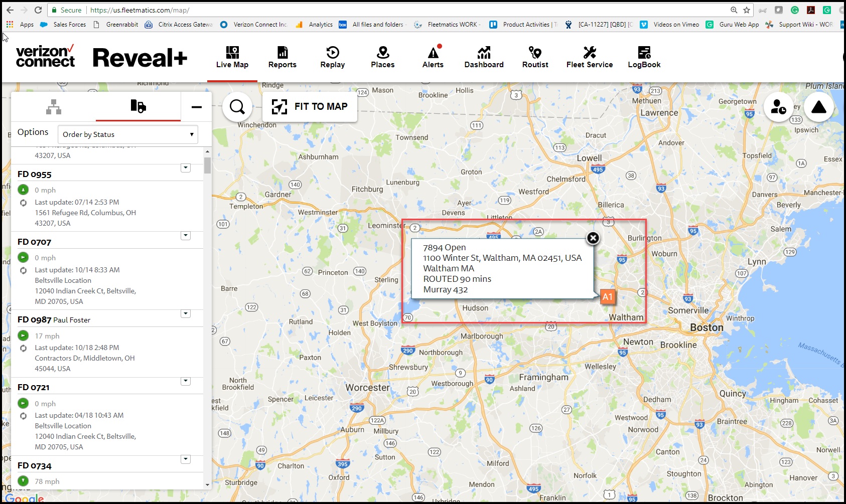Collapse the vehicle panel with minus
Screen dimensions: 846x504
click(x=197, y=106)
